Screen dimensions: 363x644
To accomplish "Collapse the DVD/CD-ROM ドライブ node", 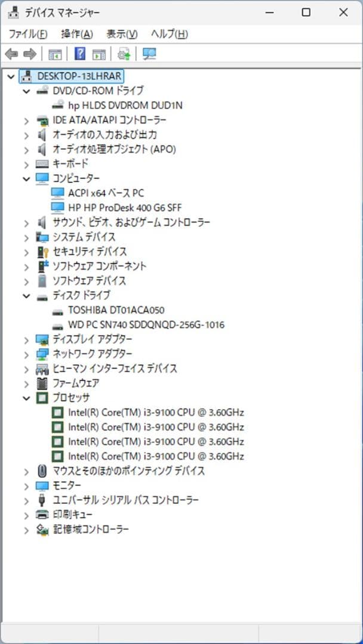I will 27,91.
